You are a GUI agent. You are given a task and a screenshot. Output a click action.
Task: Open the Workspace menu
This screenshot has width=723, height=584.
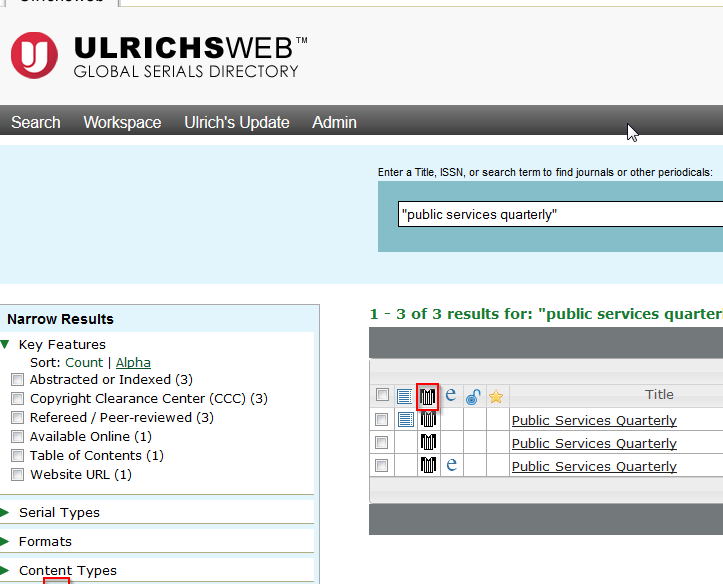(x=122, y=123)
